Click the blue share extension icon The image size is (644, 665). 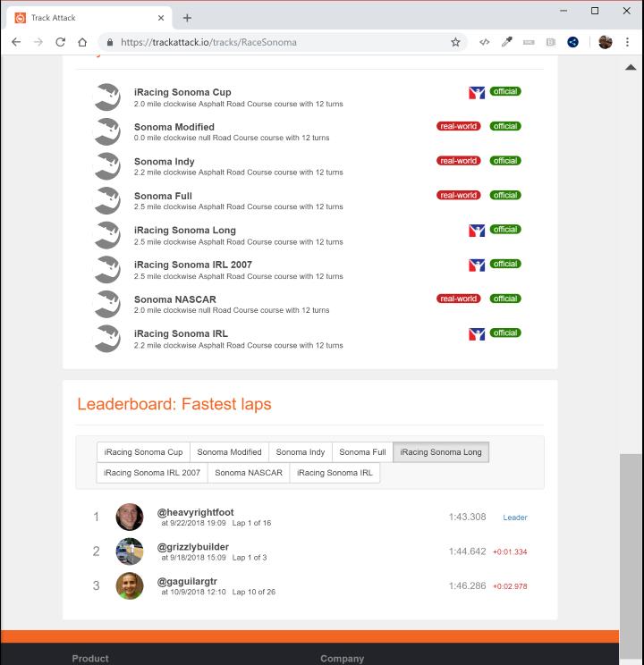(x=572, y=42)
